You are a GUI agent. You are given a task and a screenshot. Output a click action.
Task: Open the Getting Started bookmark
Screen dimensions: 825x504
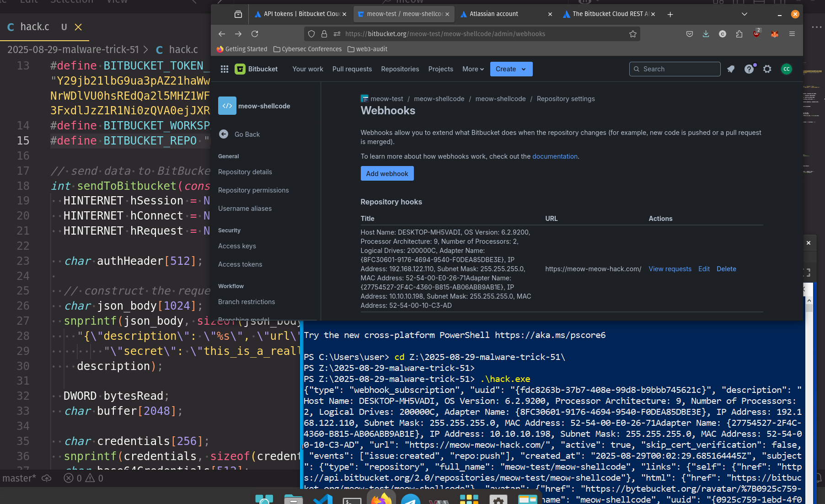click(x=242, y=49)
